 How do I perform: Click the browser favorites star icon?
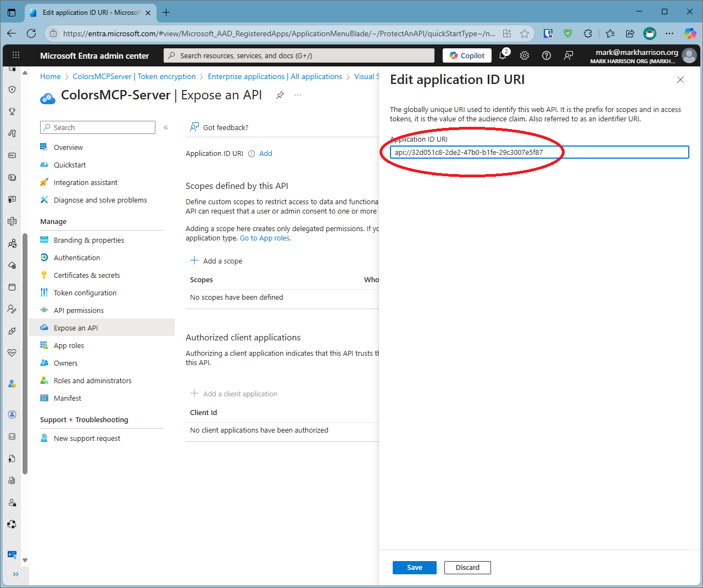click(x=523, y=33)
